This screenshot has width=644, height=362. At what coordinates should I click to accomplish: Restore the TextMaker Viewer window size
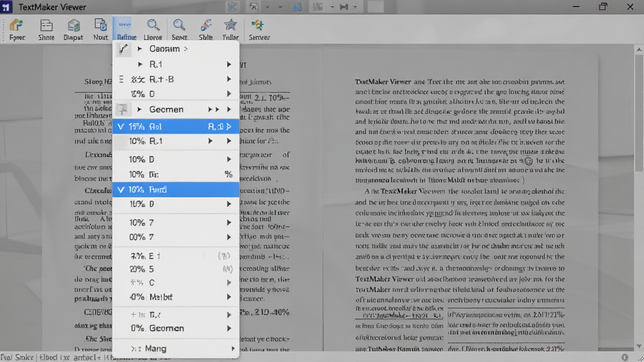point(603,7)
